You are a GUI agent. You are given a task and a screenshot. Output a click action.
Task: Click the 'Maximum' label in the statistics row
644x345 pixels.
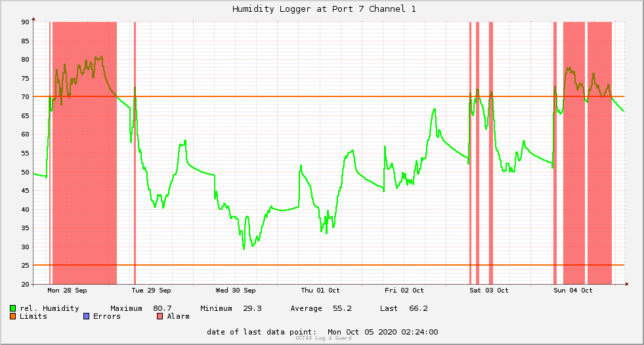click(x=126, y=308)
